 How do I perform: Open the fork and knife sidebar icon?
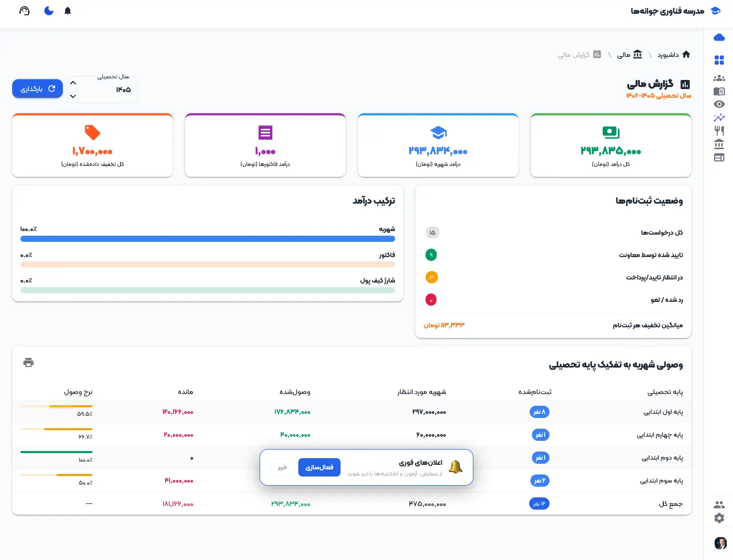(x=719, y=131)
